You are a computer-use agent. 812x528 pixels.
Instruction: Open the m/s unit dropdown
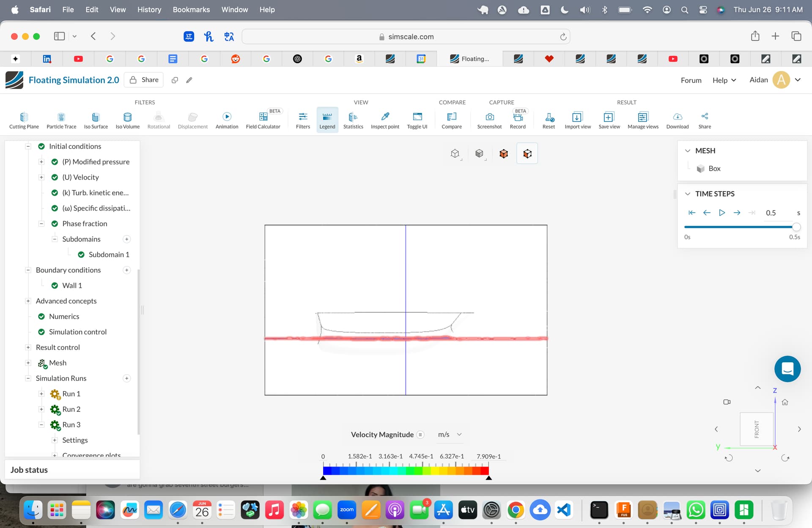450,435
